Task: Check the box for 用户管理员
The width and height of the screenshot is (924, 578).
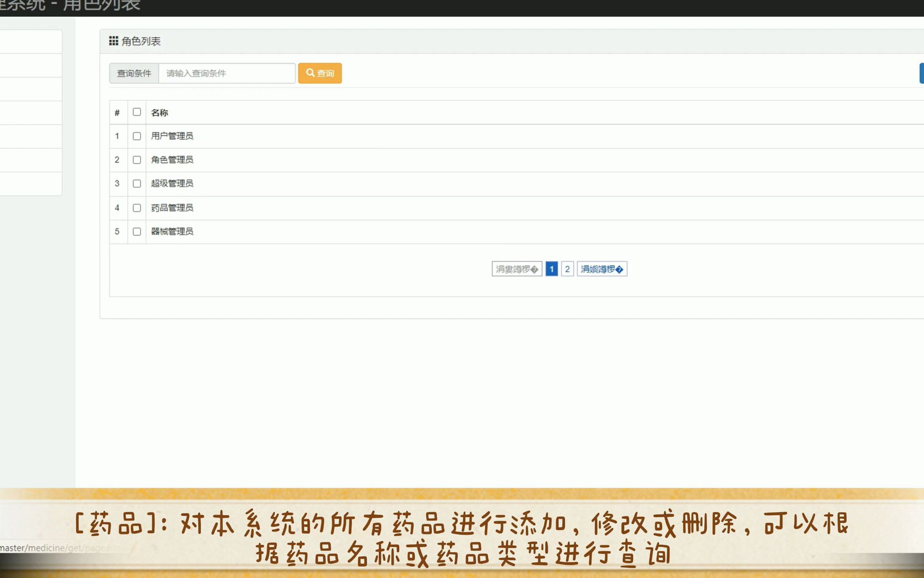Action: click(137, 136)
